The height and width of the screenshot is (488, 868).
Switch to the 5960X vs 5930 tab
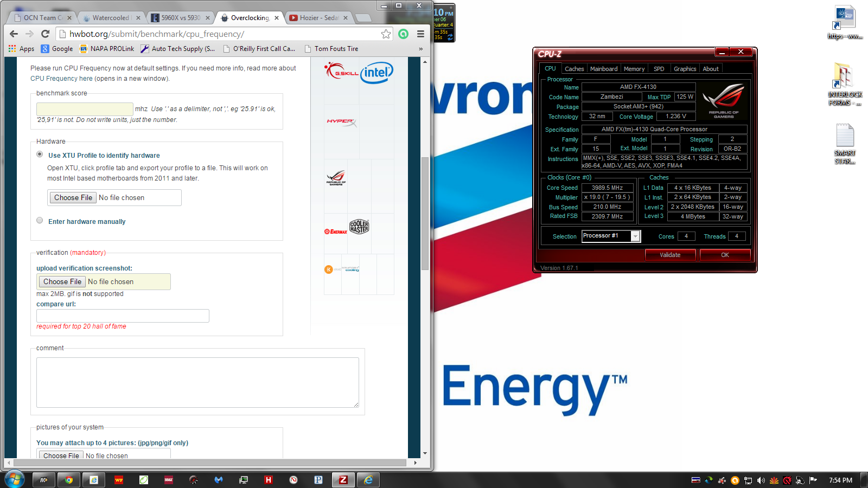click(179, 18)
